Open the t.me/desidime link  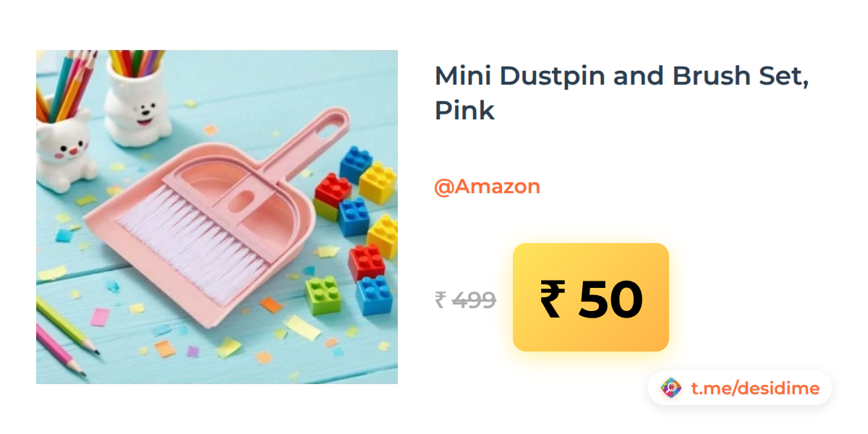coord(755,388)
